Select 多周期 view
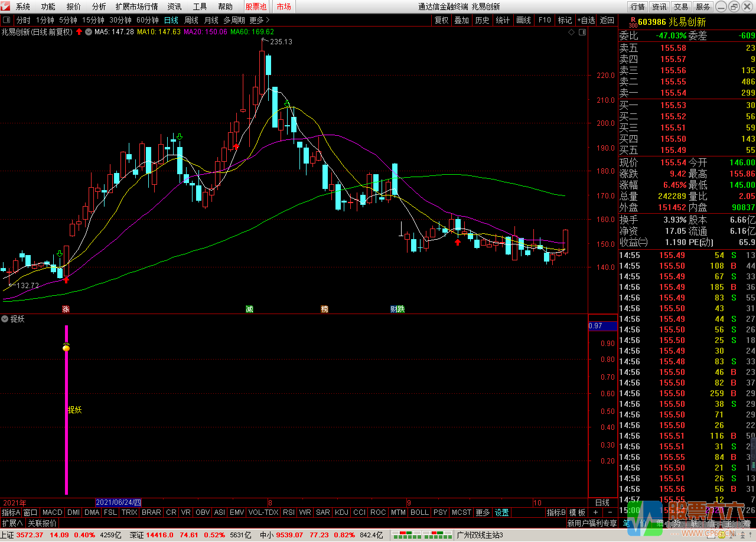Image resolution: width=756 pixels, height=542 pixels. click(234, 20)
